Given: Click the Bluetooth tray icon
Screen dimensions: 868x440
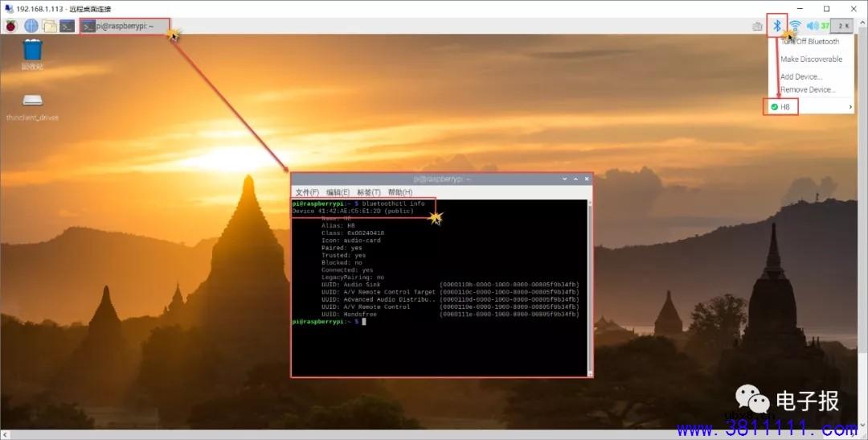Looking at the screenshot, I should (x=776, y=26).
